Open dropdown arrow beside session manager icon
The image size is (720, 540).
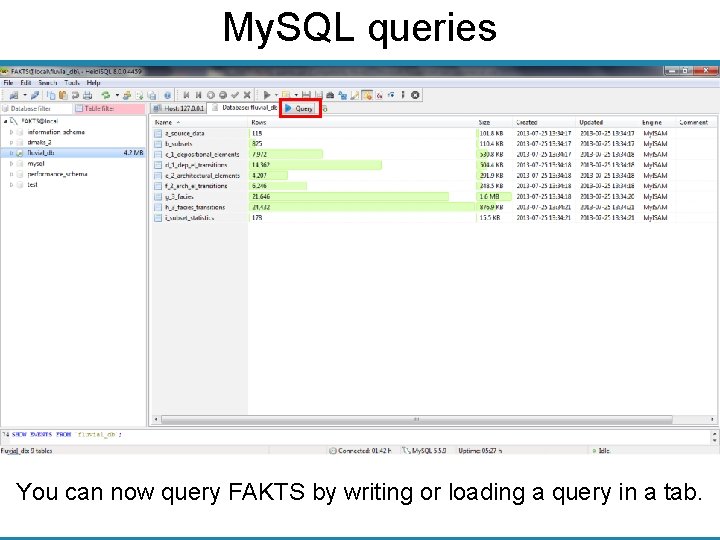(25, 95)
